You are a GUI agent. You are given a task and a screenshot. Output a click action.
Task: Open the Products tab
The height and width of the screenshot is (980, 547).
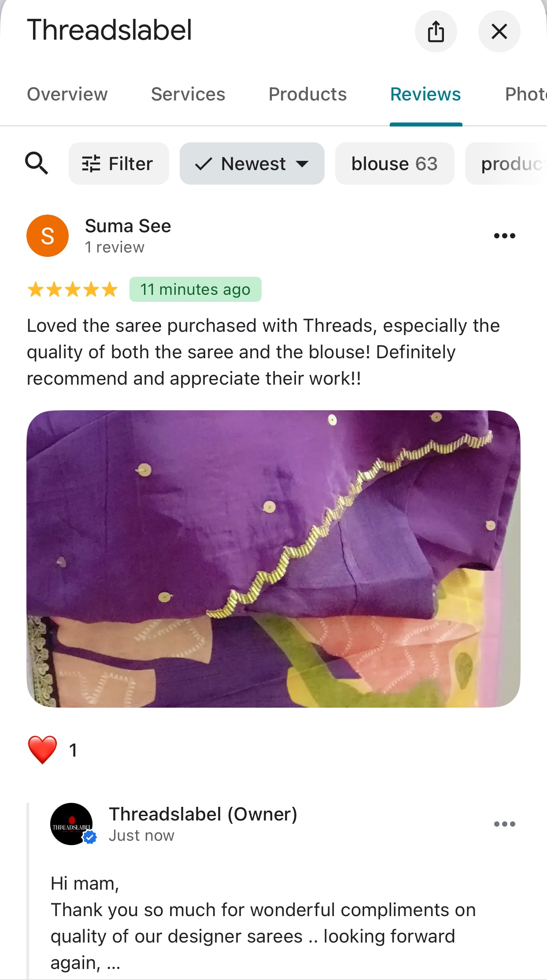(x=307, y=94)
